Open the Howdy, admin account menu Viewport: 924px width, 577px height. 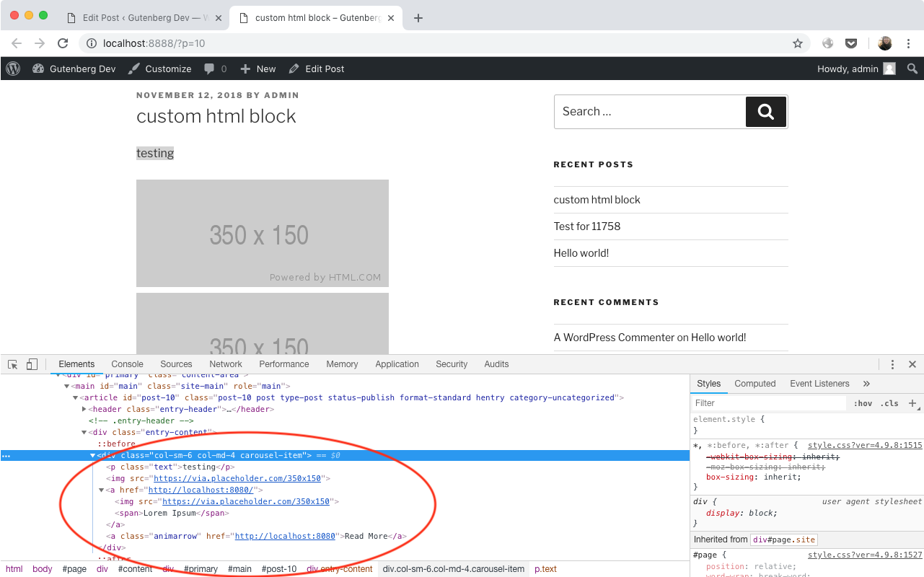pos(856,69)
